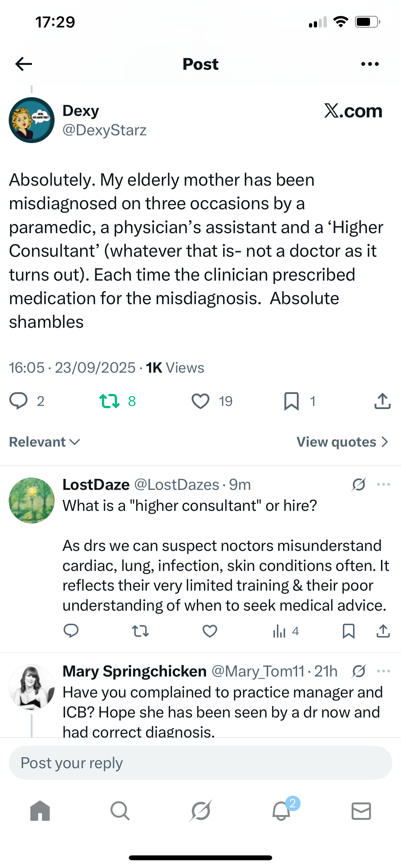Screen dimensions: 401x868
Task: Open Dexy's profile picture
Action: click(32, 120)
